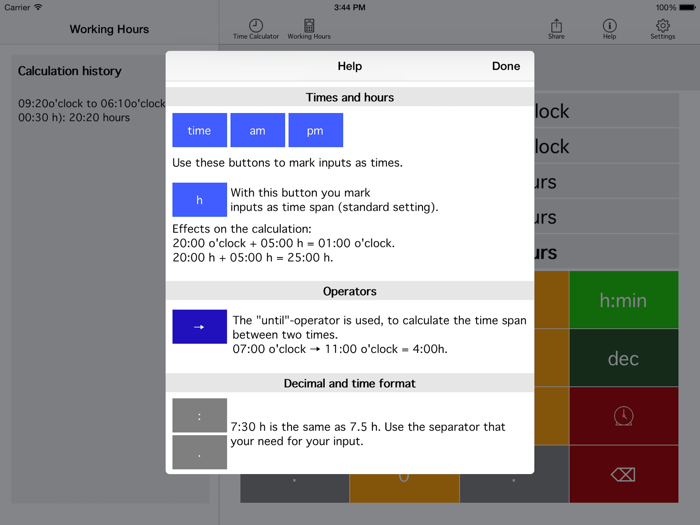Screen dimensions: 700x525
Task: Tap the gray decimal point separator button
Action: pos(200,452)
